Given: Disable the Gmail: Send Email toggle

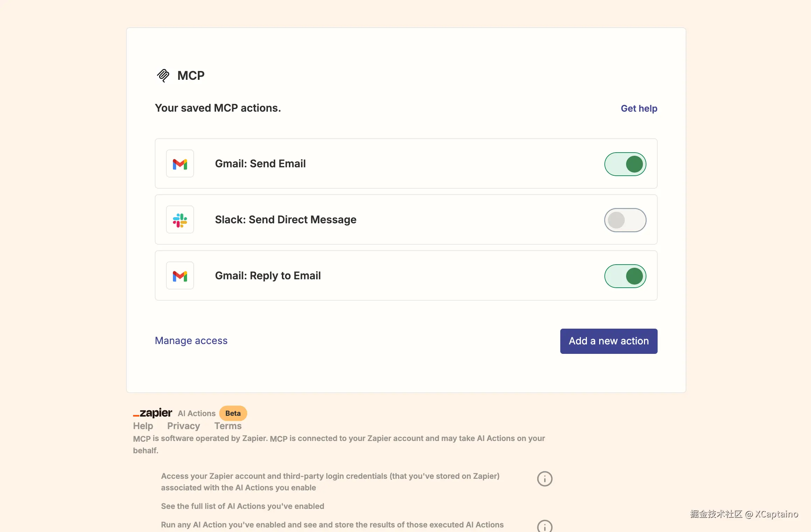Looking at the screenshot, I should pyautogui.click(x=625, y=164).
